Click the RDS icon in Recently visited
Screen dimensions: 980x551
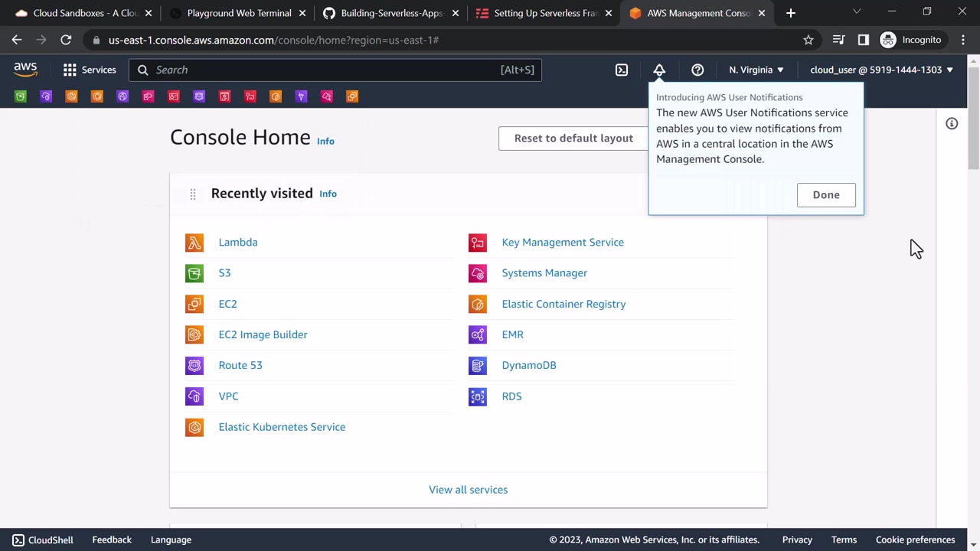coord(478,396)
